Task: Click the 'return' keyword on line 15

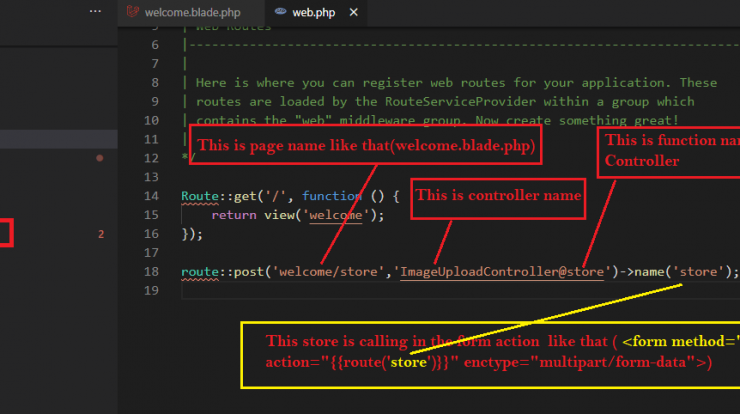Action: (234, 215)
